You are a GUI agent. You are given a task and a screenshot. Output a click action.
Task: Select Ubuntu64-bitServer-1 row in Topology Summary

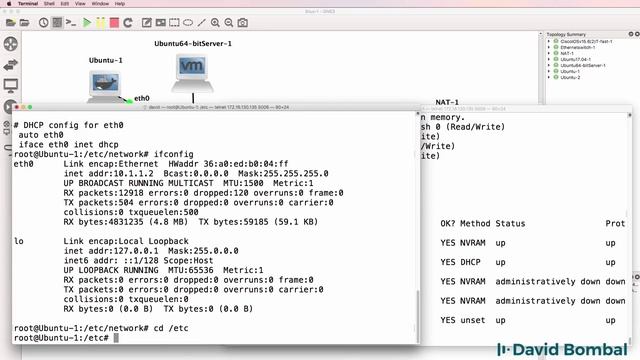(583, 65)
